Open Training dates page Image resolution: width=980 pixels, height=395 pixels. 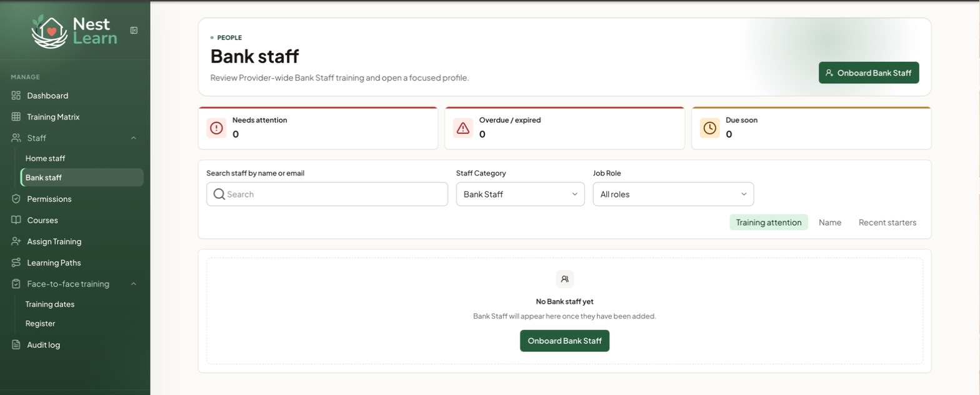pyautogui.click(x=82, y=304)
